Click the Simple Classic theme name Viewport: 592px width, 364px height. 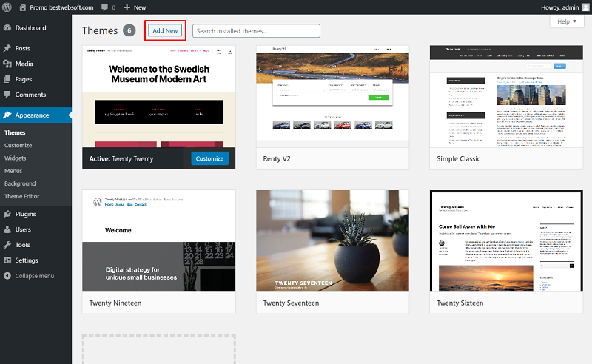pos(458,158)
